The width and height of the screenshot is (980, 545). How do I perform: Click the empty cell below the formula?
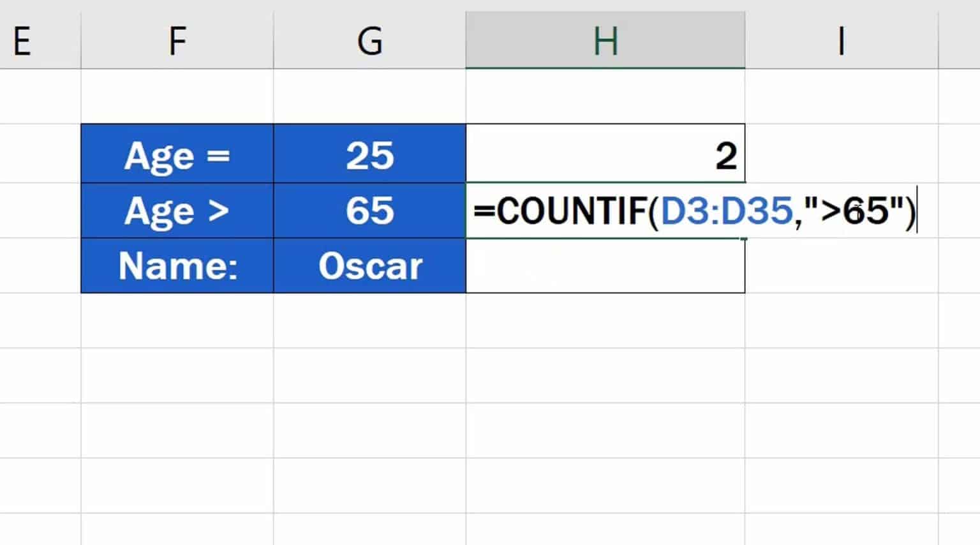(x=605, y=265)
